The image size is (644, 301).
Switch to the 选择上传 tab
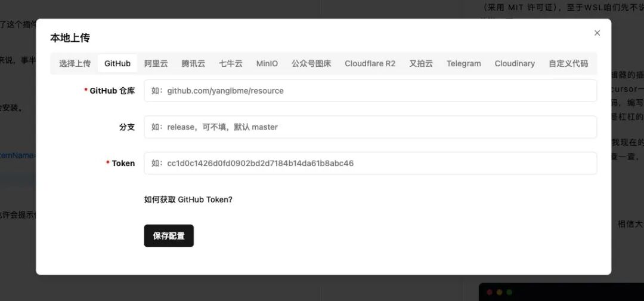(75, 63)
